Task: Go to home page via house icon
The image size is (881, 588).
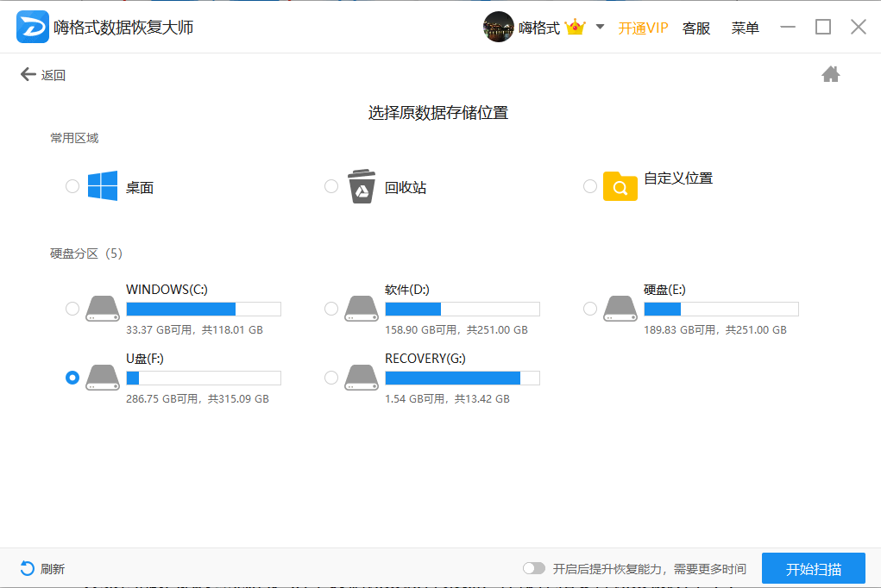Action: click(830, 73)
